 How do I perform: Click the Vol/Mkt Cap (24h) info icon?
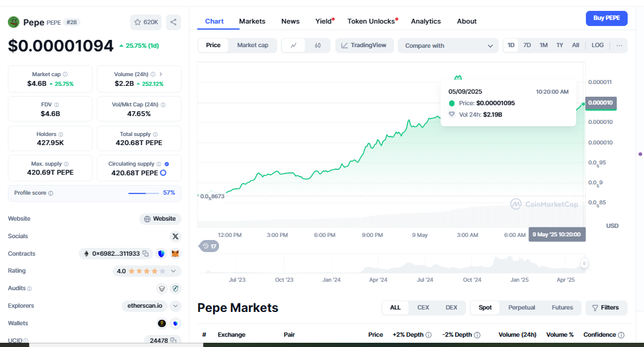(163, 105)
